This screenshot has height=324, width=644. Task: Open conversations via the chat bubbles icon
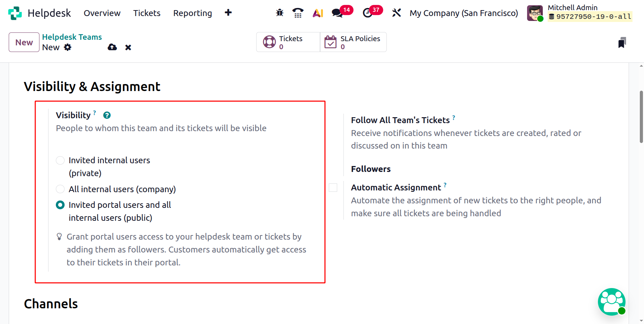click(x=337, y=13)
